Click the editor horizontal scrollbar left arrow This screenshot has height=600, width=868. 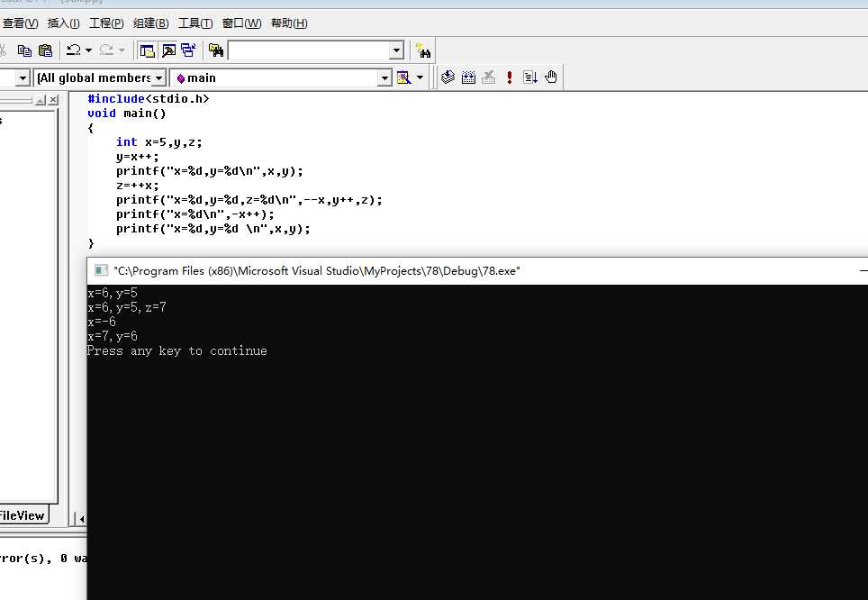[x=82, y=519]
